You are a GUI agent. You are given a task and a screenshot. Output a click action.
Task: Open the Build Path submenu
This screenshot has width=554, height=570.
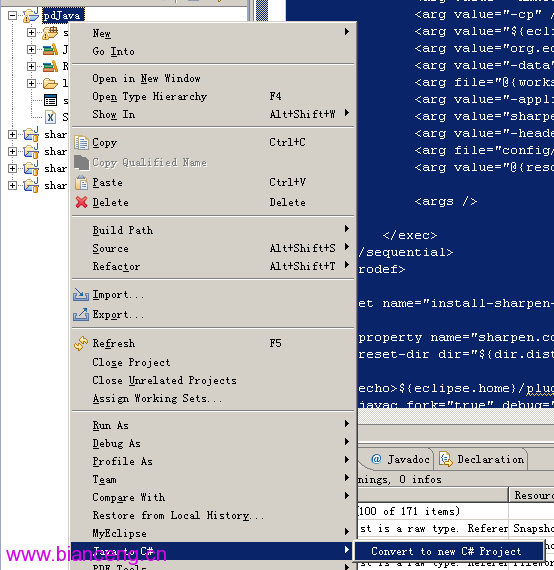tap(213, 230)
